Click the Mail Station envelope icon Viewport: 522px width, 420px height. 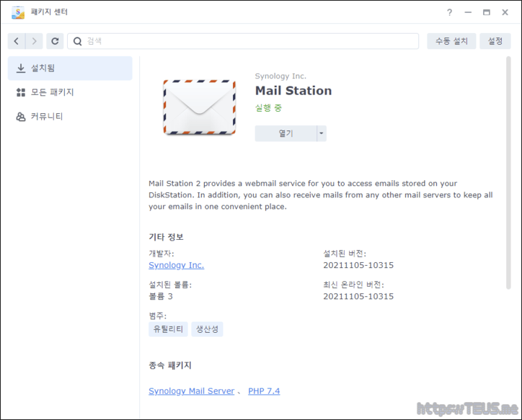pos(200,107)
